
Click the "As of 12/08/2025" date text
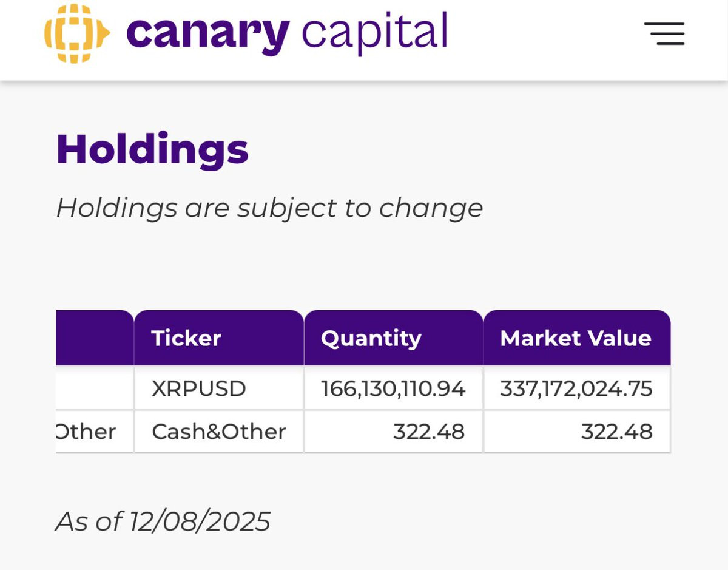pyautogui.click(x=163, y=521)
